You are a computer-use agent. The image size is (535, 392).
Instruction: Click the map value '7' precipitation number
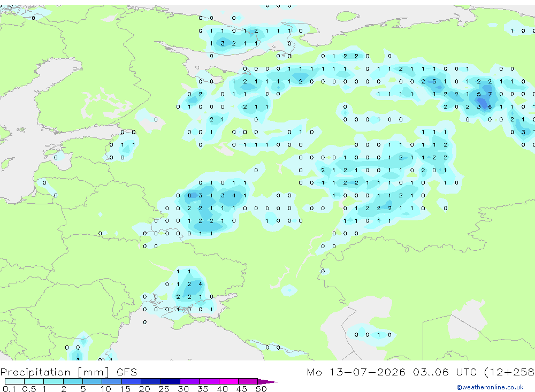[490, 94]
